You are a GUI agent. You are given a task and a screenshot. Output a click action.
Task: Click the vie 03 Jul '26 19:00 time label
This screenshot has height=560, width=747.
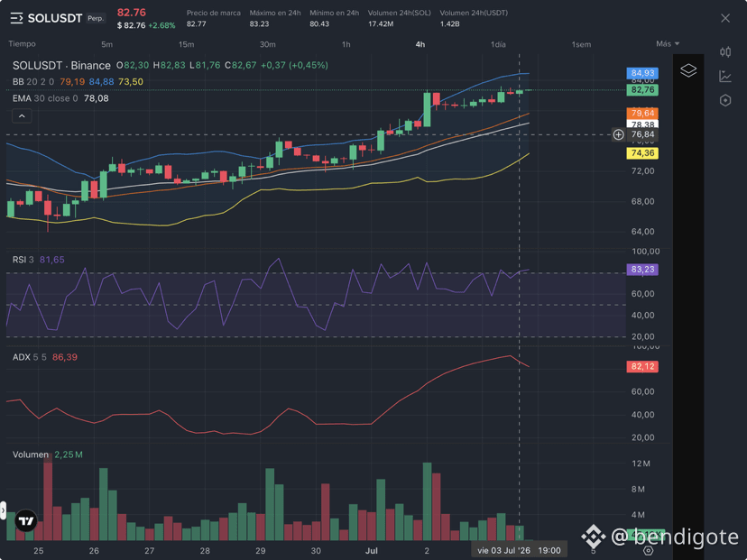[x=519, y=550]
